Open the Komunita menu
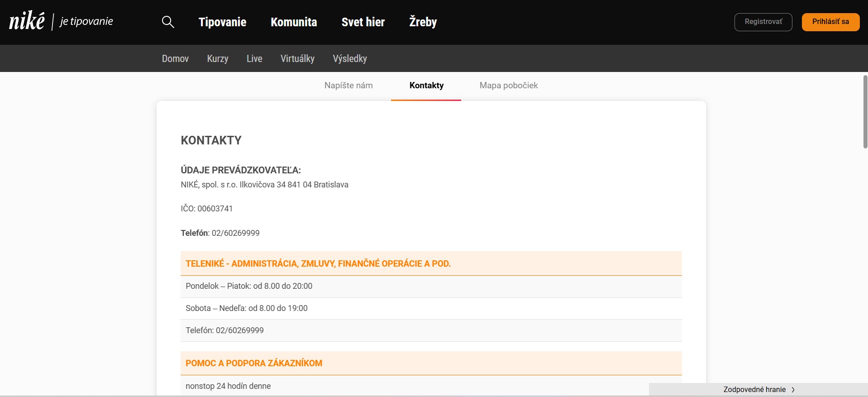 [294, 22]
